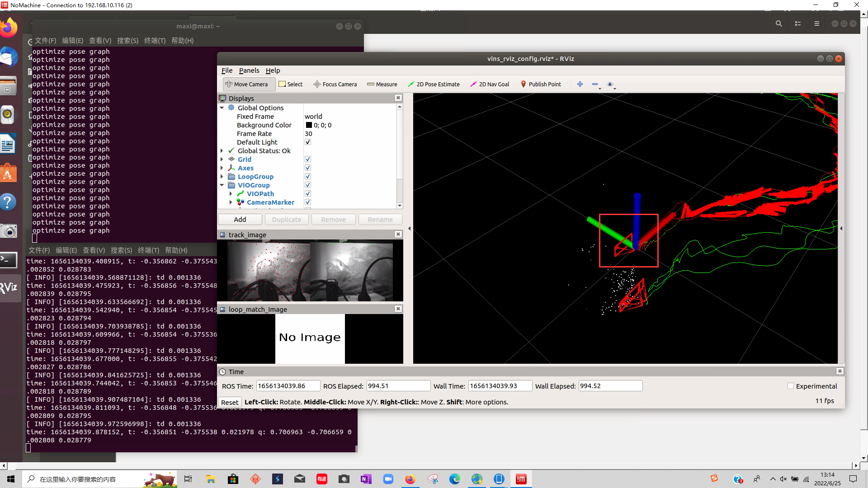Open the File menu in RViz
The width and height of the screenshot is (868, 488).
tap(226, 70)
